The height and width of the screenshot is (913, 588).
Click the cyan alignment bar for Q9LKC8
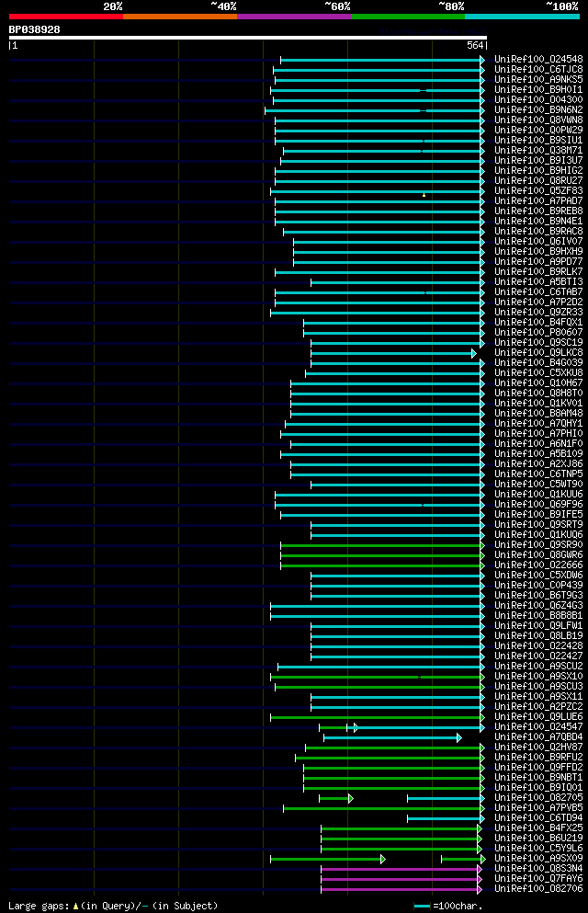click(393, 353)
